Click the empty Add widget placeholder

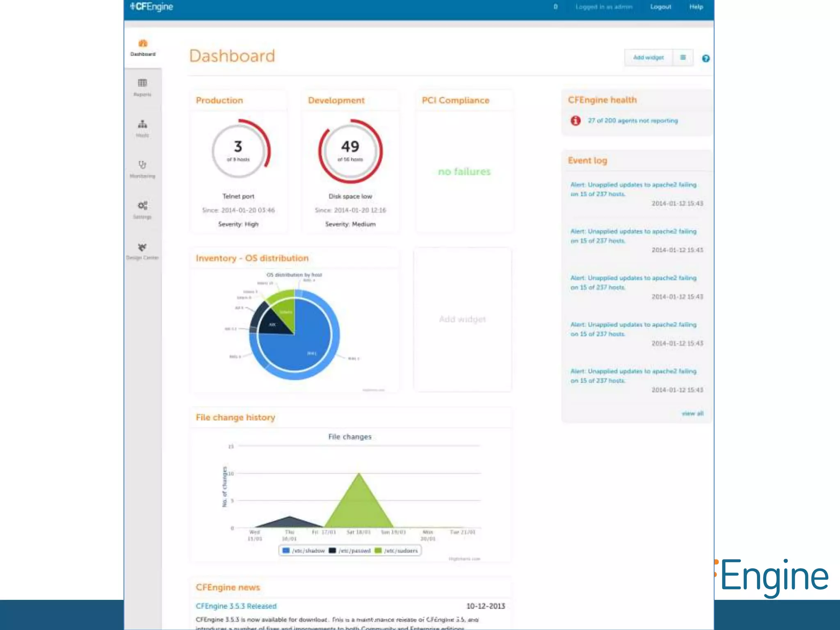(462, 319)
